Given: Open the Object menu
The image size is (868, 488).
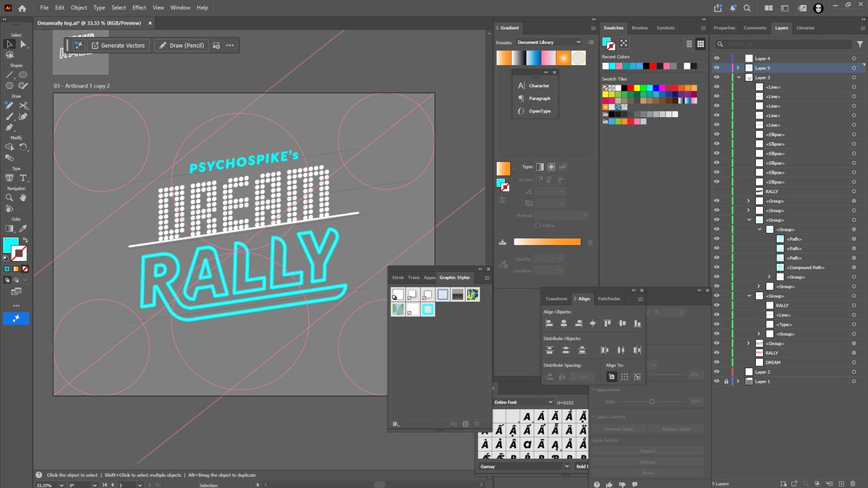Looking at the screenshot, I should (x=79, y=8).
